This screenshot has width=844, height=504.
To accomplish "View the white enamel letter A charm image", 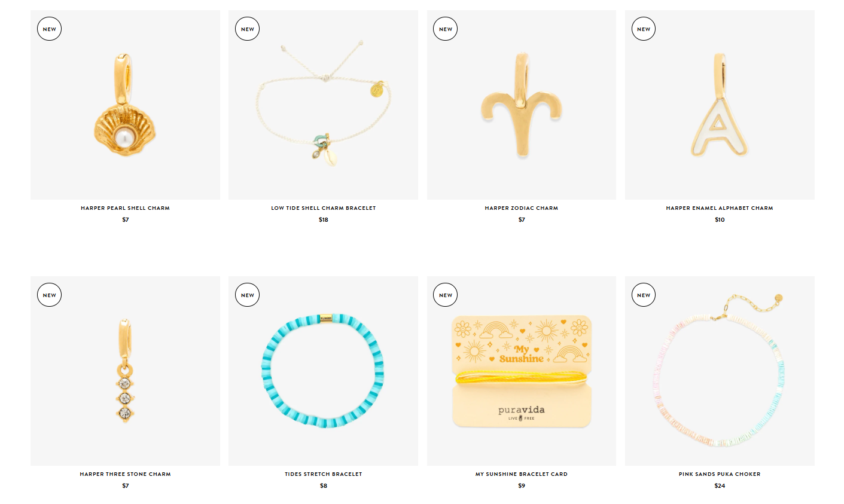I will 720,105.
